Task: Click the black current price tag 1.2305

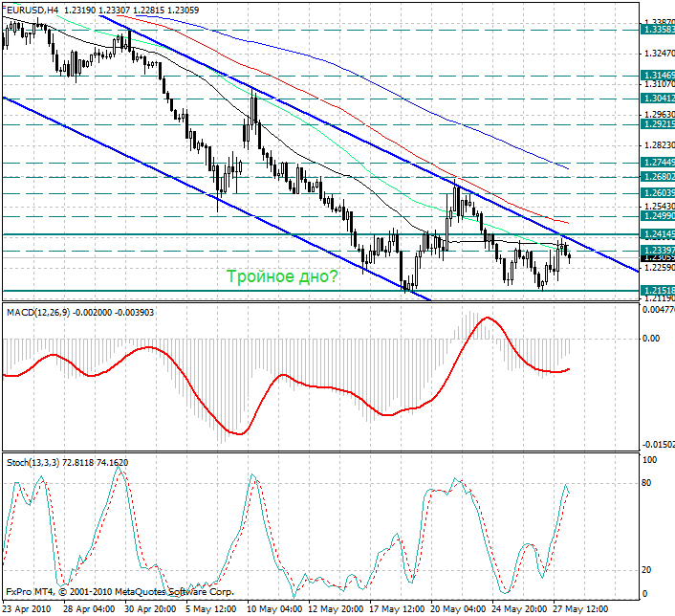Action: 658,258
